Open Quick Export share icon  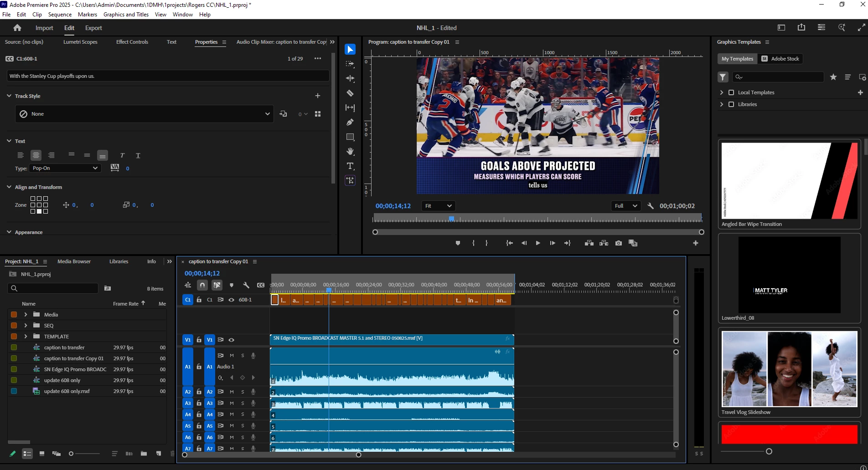pos(801,28)
